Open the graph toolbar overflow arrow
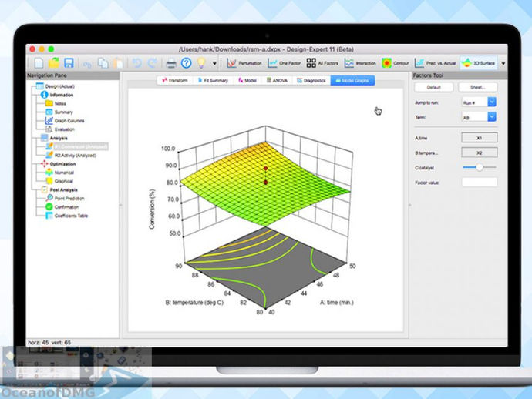This screenshot has height=399, width=532. click(x=503, y=63)
